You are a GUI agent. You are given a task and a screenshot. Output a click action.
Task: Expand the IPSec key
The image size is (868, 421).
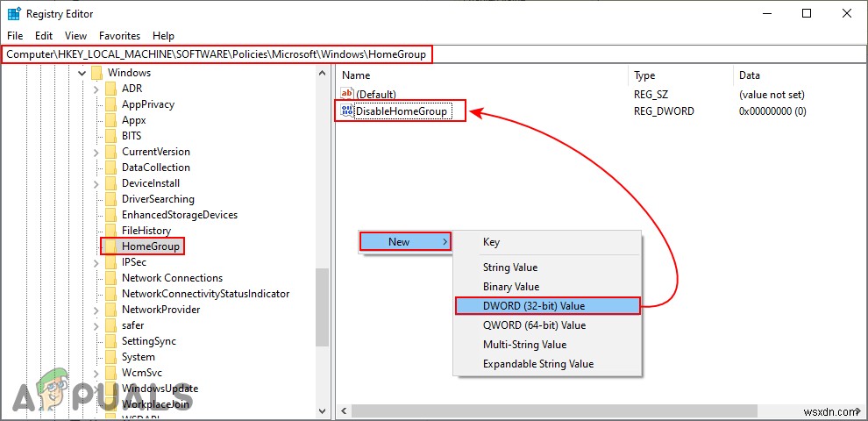[x=96, y=262]
